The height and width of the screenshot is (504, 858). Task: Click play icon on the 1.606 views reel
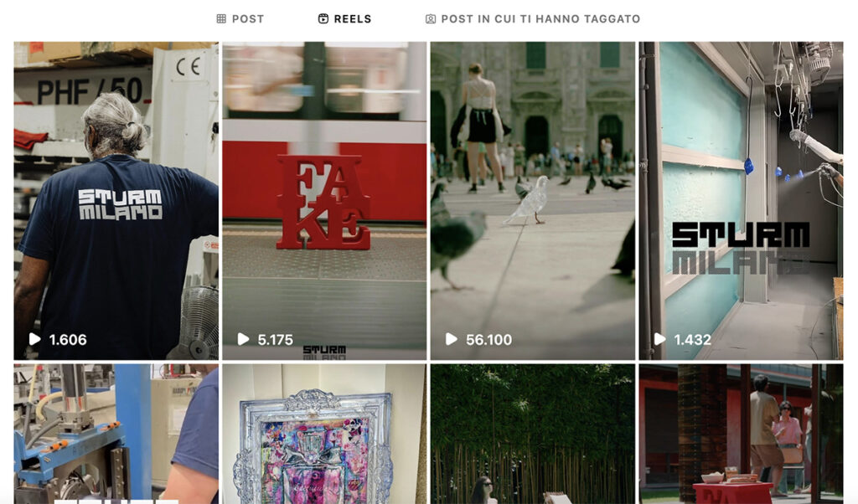tap(35, 339)
